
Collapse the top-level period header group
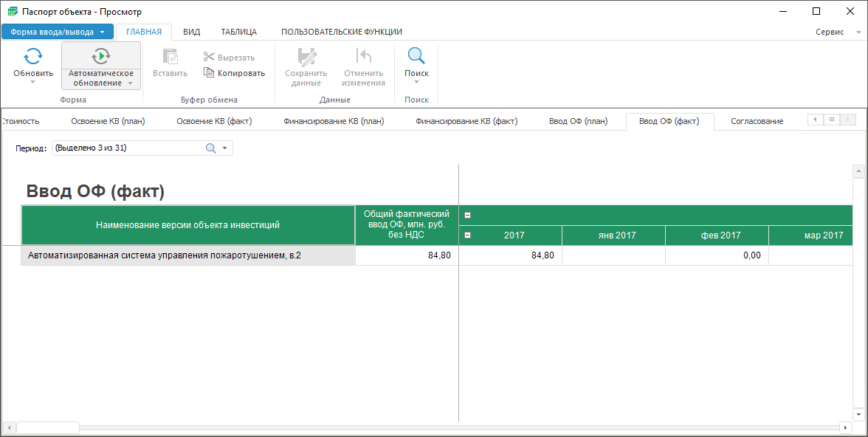coord(467,216)
